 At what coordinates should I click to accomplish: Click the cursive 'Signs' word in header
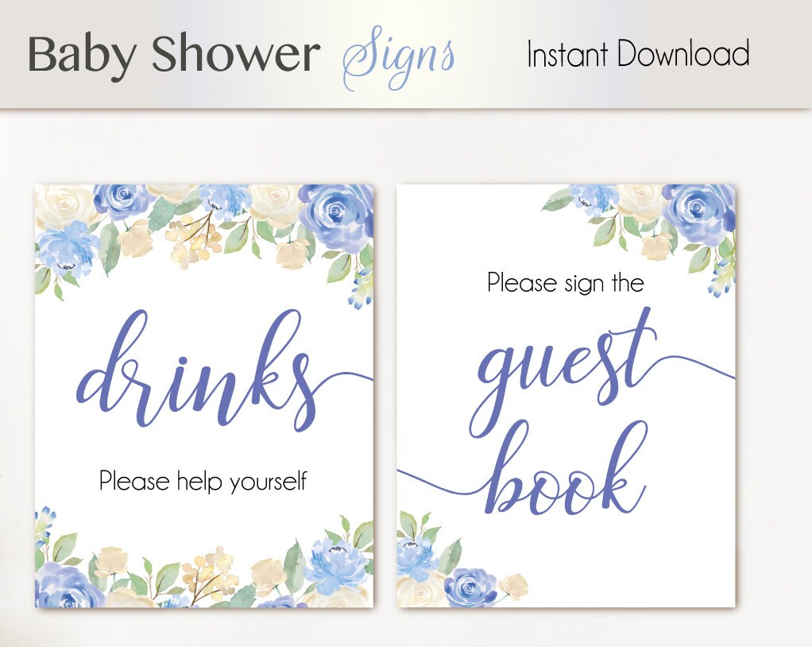point(400,58)
